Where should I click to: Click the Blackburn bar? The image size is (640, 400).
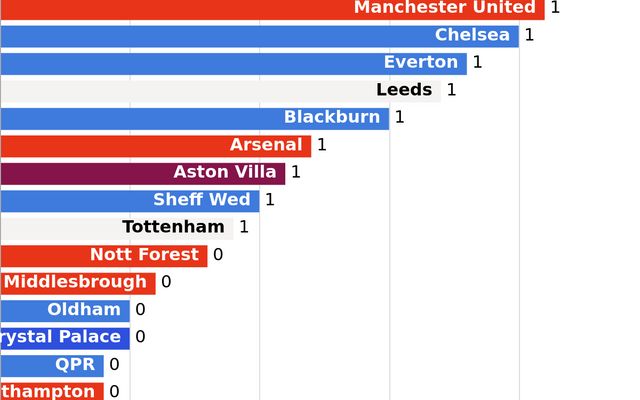[194, 118]
